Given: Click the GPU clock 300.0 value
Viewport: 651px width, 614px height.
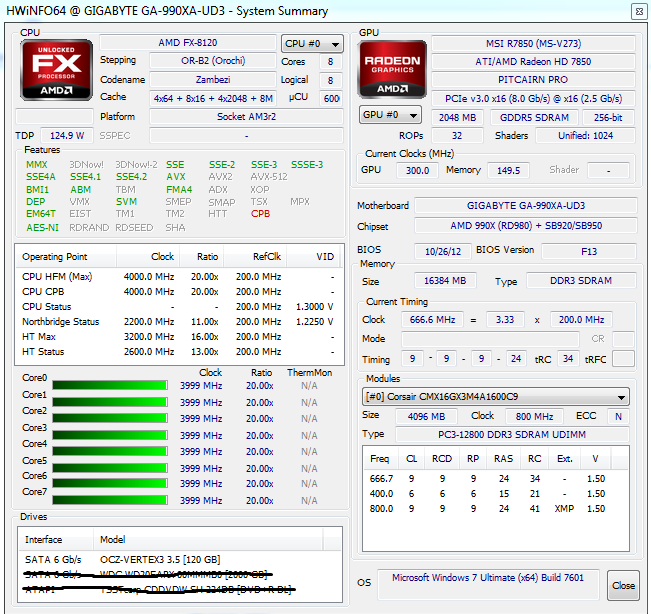Looking at the screenshot, I should coord(417,170).
